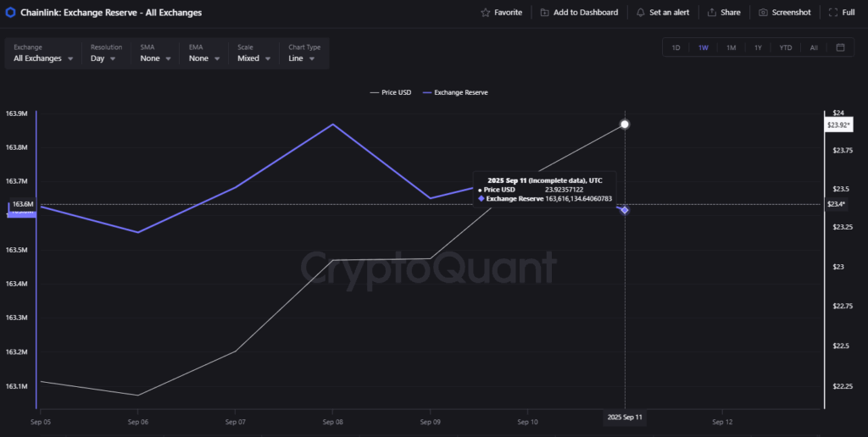
Task: Click the Set an alert label
Action: point(670,12)
